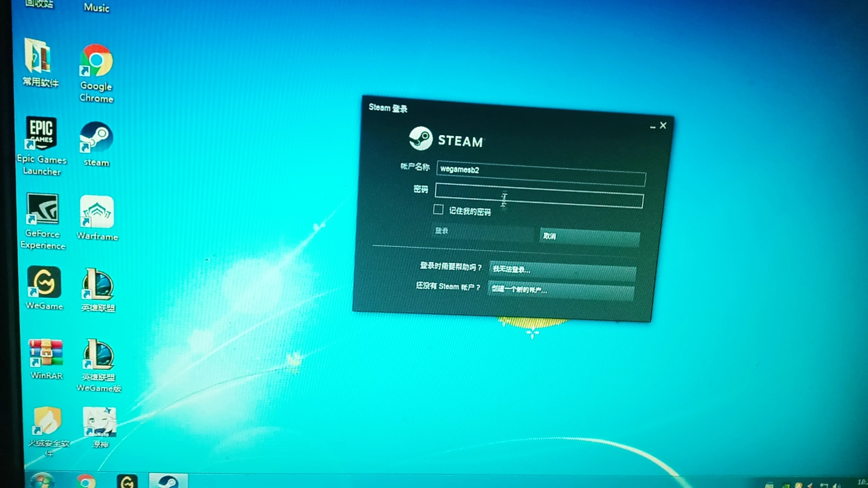Open the Epic Games Launcher shortcut
This screenshot has width=868, height=488.
pos(41,146)
